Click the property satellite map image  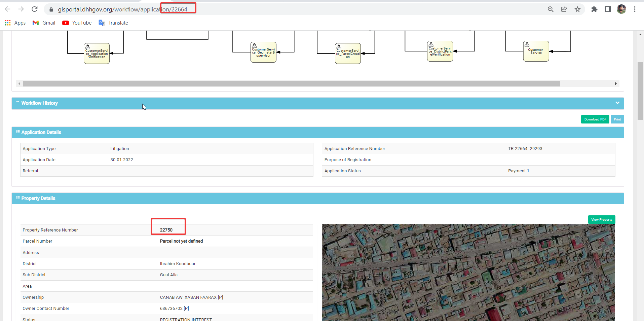[468, 273]
